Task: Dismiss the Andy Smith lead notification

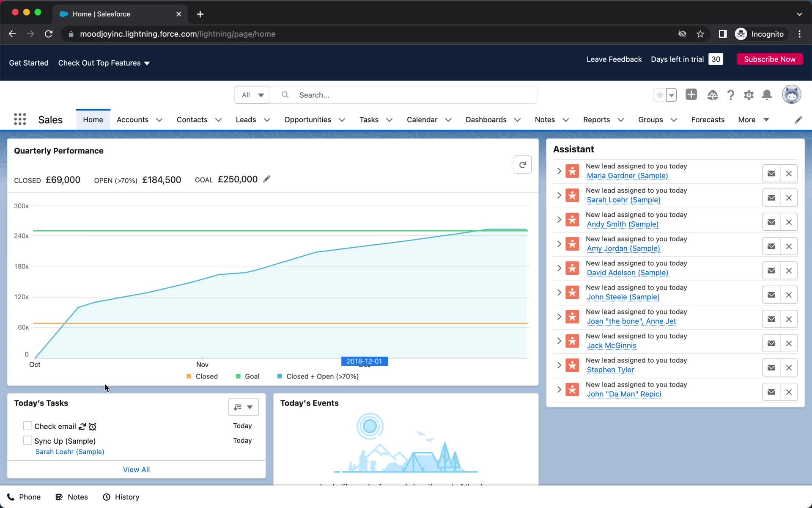Action: (x=789, y=222)
